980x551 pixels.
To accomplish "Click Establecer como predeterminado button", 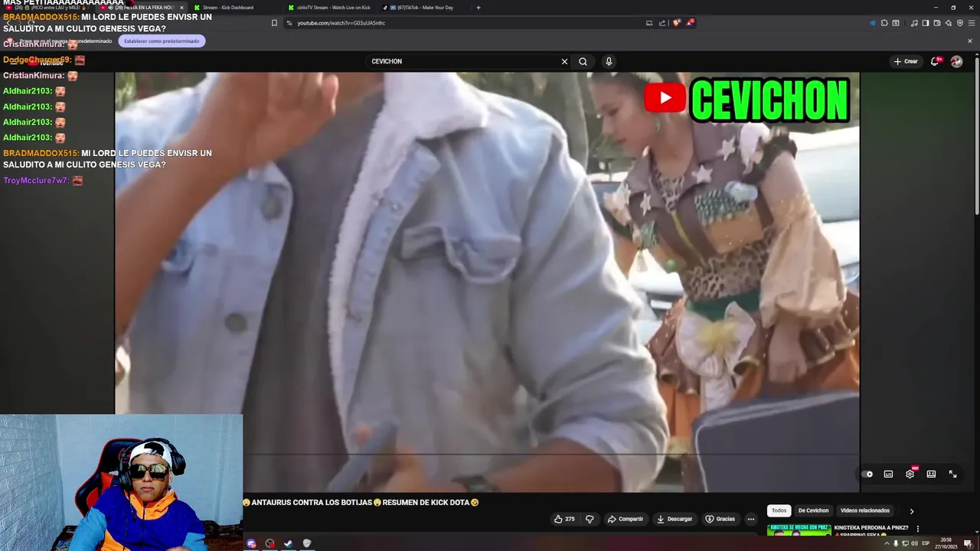I will click(x=162, y=41).
